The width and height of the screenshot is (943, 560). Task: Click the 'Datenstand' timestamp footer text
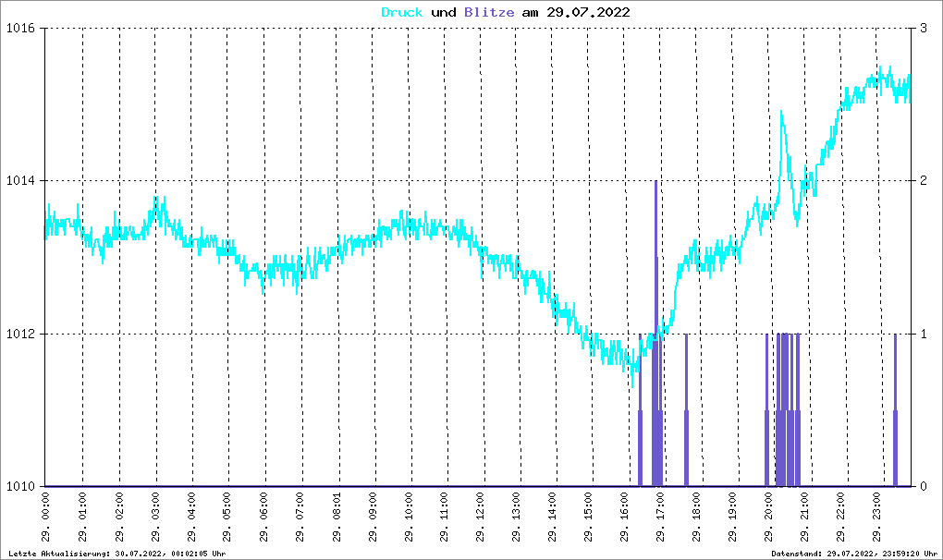click(854, 554)
